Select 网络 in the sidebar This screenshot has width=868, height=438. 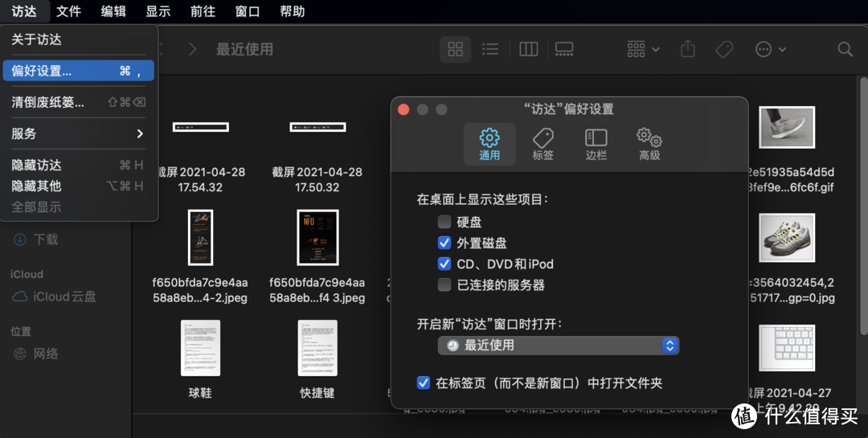tap(36, 354)
